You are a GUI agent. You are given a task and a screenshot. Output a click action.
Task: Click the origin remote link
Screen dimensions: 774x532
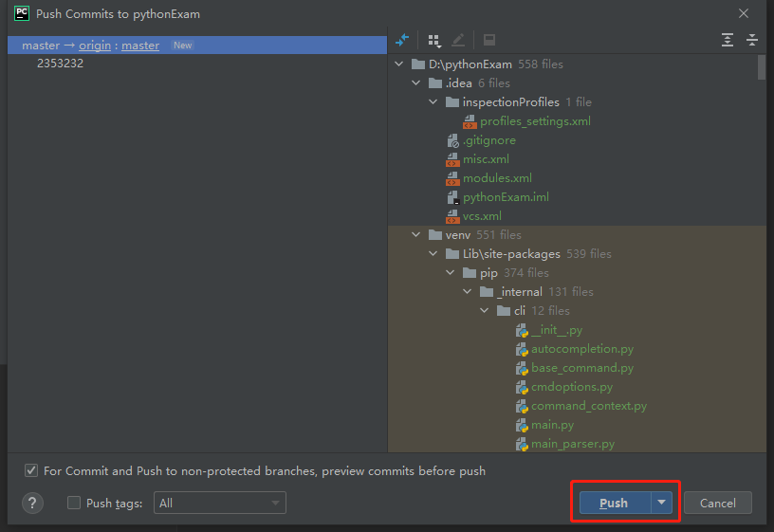click(95, 46)
